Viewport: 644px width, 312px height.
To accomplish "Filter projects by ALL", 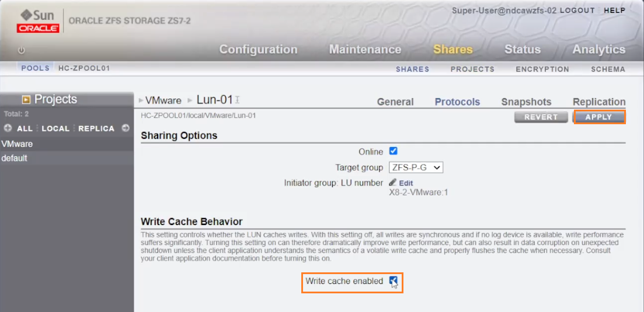I will point(25,129).
